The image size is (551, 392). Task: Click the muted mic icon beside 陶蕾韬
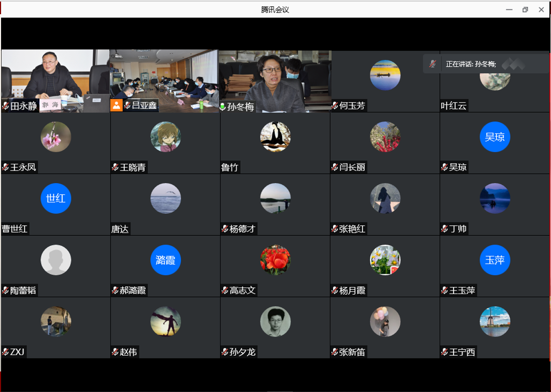coord(6,290)
